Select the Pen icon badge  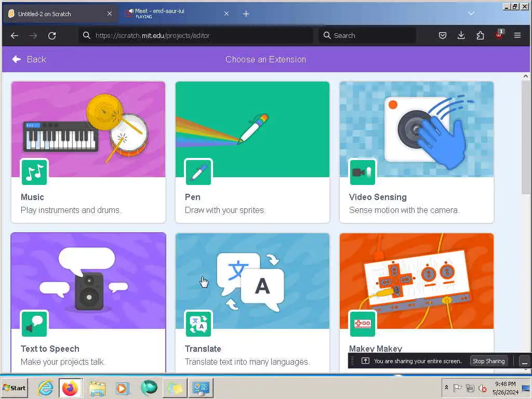[198, 172]
